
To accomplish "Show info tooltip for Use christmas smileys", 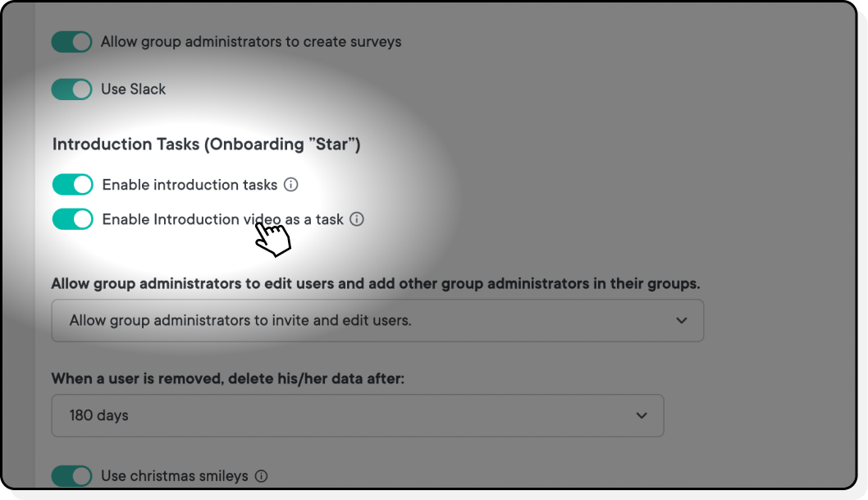I will 261,475.
